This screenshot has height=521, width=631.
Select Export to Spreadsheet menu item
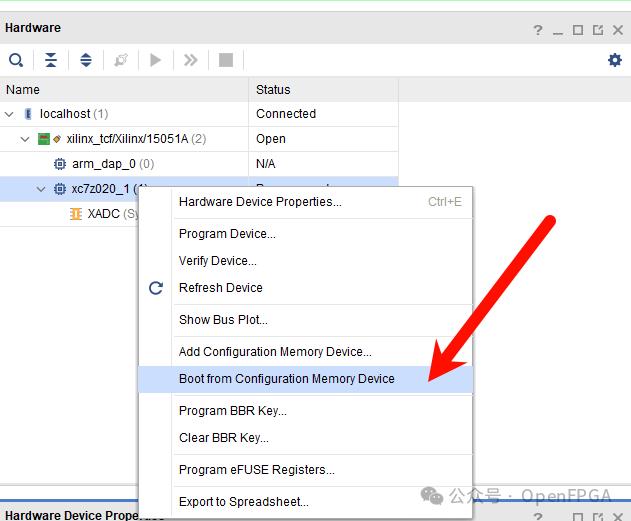coord(243,502)
